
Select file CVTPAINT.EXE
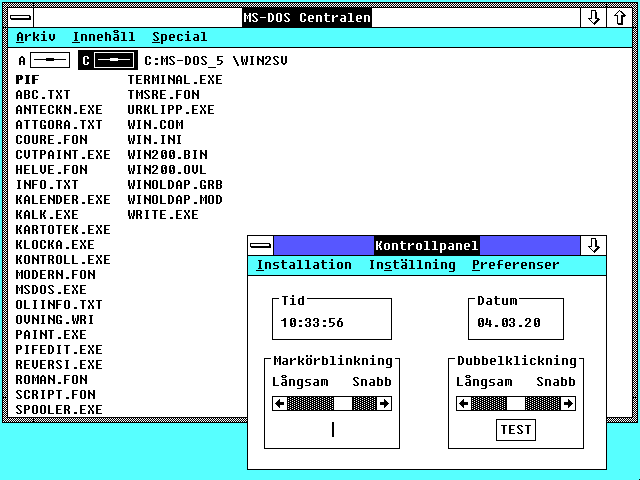(x=63, y=155)
